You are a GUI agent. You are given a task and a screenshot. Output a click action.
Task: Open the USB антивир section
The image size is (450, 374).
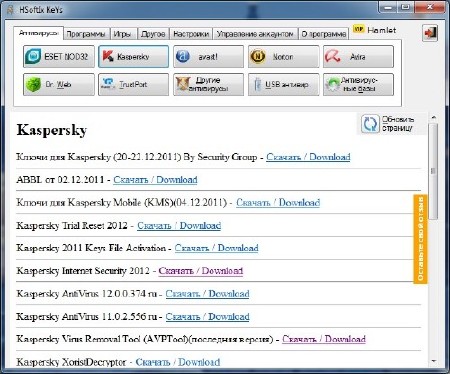pyautogui.click(x=283, y=84)
